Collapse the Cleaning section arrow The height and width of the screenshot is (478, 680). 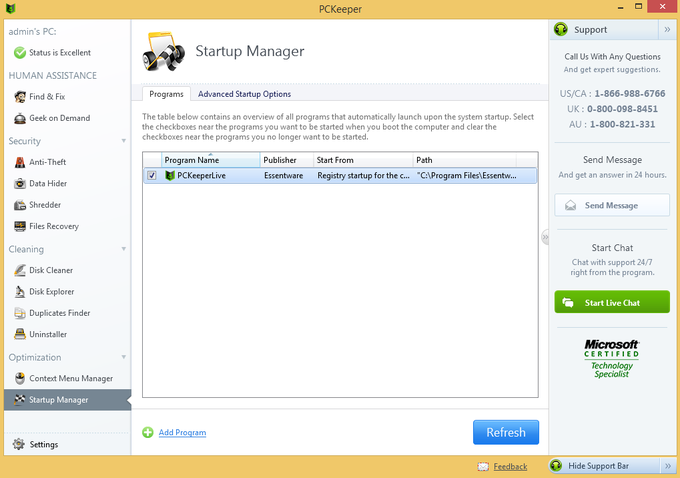coord(124,249)
